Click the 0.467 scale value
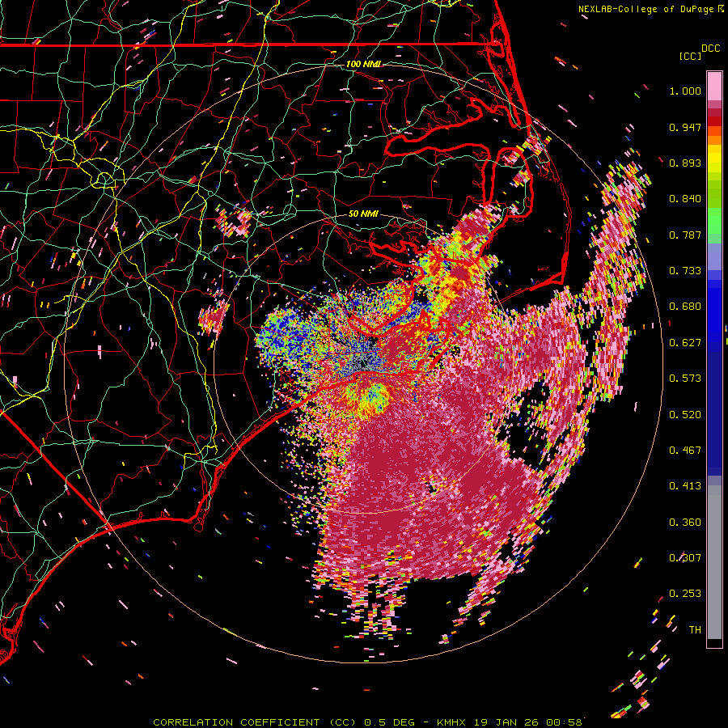Screen dimensions: 728x728 pos(685,451)
